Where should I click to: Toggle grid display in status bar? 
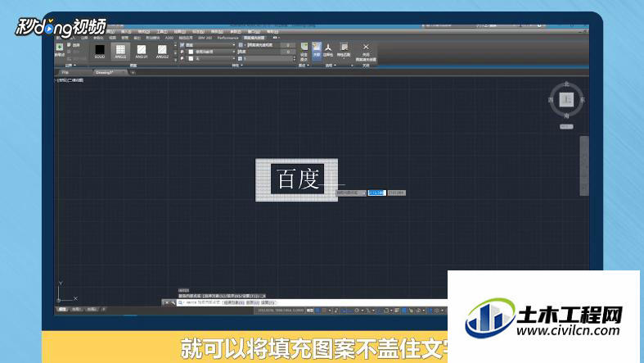tap(317, 311)
